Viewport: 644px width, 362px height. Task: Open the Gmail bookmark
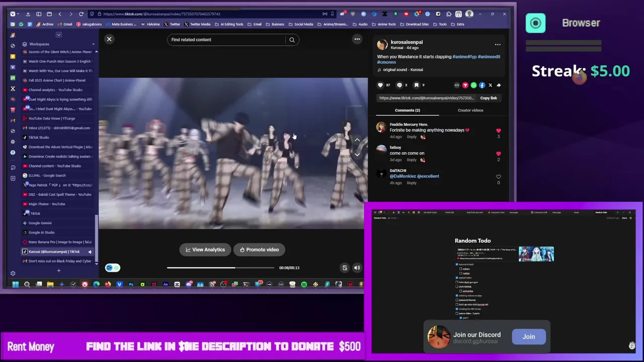tap(65, 24)
